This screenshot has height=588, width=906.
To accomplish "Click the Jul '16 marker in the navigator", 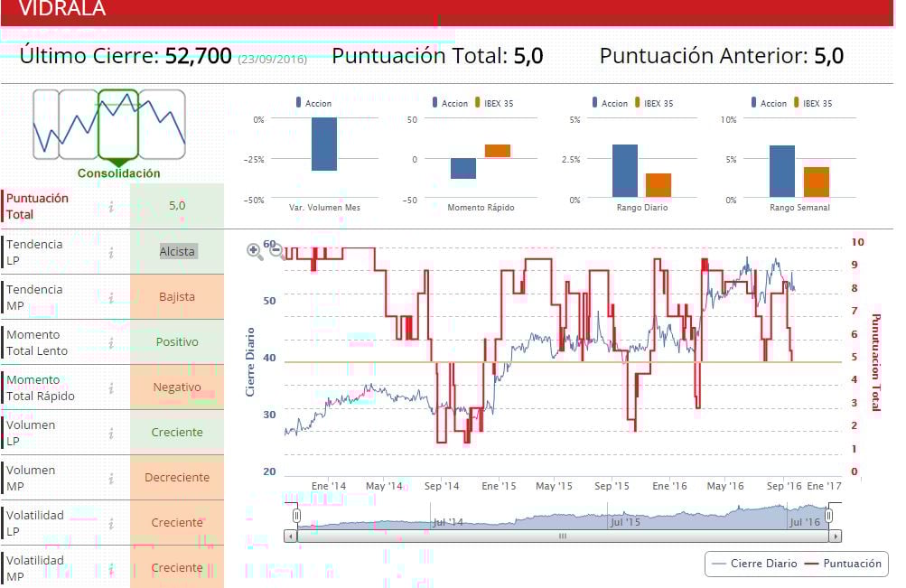I will point(805,522).
